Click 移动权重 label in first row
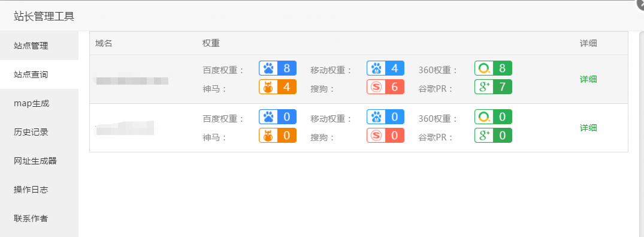The width and height of the screenshot is (644, 237). click(x=331, y=70)
